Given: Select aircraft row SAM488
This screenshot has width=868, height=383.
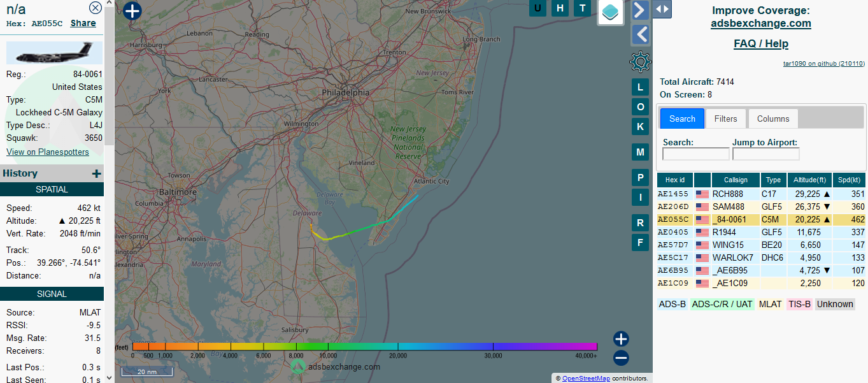Looking at the screenshot, I should tap(762, 207).
